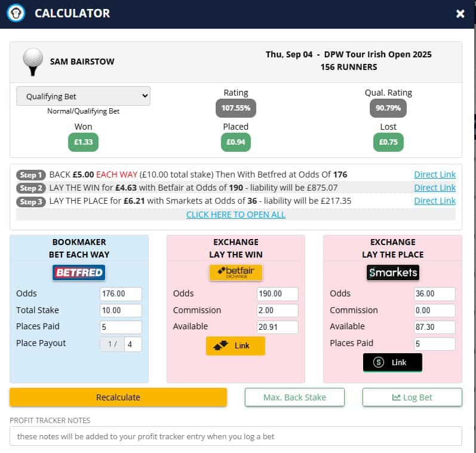The height and width of the screenshot is (453, 476).
Task: Click the bookmaker Total Stake field
Action: click(121, 311)
